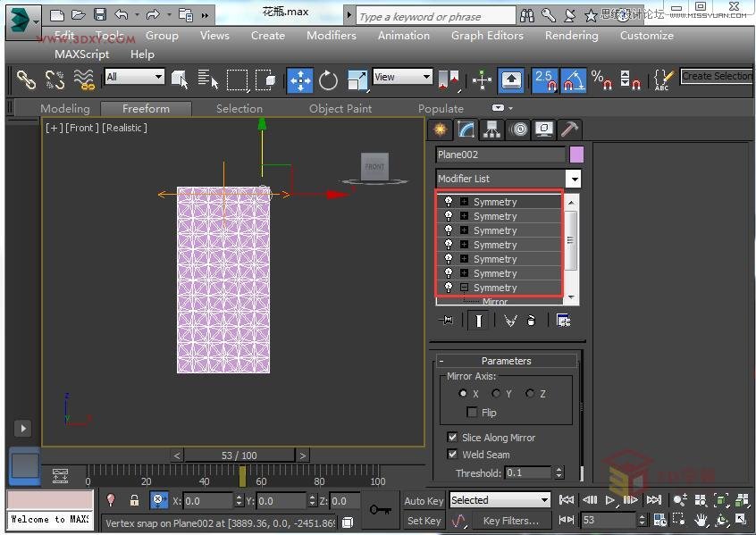Click the Select and Link tool
756x535 pixels.
[x=27, y=80]
